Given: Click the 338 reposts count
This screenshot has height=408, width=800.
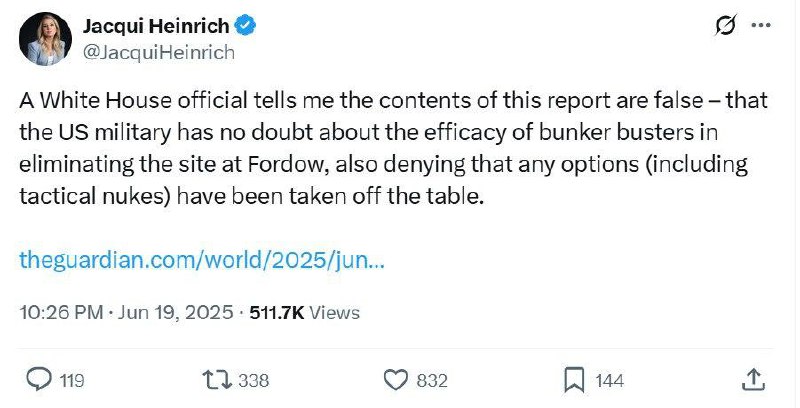Looking at the screenshot, I should [255, 380].
